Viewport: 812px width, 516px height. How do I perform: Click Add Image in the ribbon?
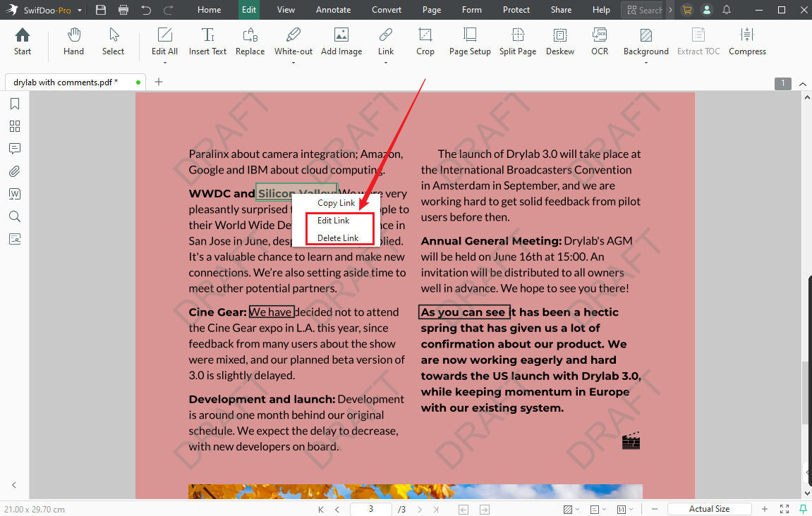tap(341, 42)
